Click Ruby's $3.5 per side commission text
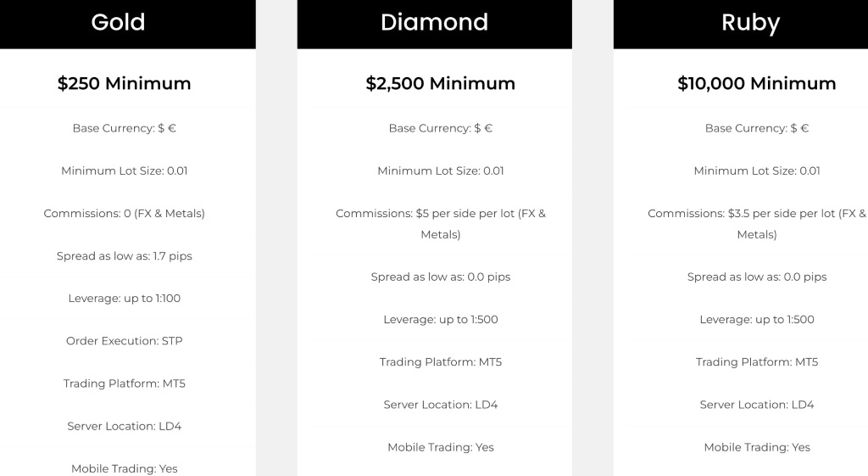The width and height of the screenshot is (868, 476). [757, 224]
